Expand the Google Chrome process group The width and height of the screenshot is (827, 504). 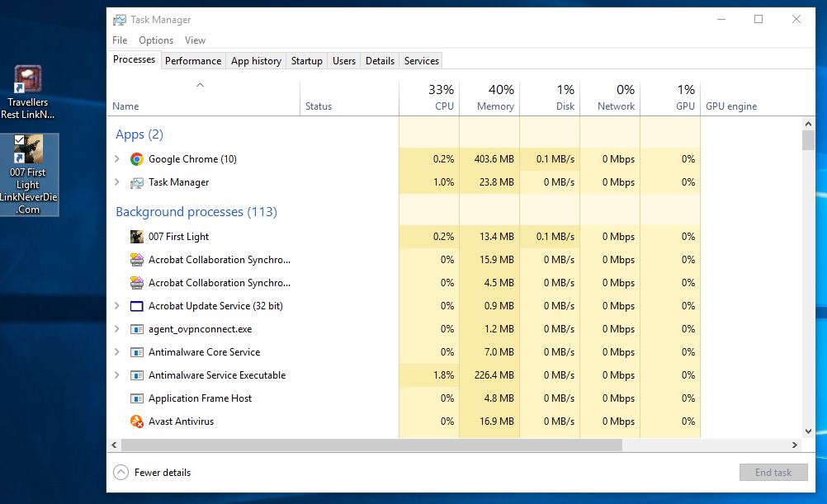coord(117,158)
